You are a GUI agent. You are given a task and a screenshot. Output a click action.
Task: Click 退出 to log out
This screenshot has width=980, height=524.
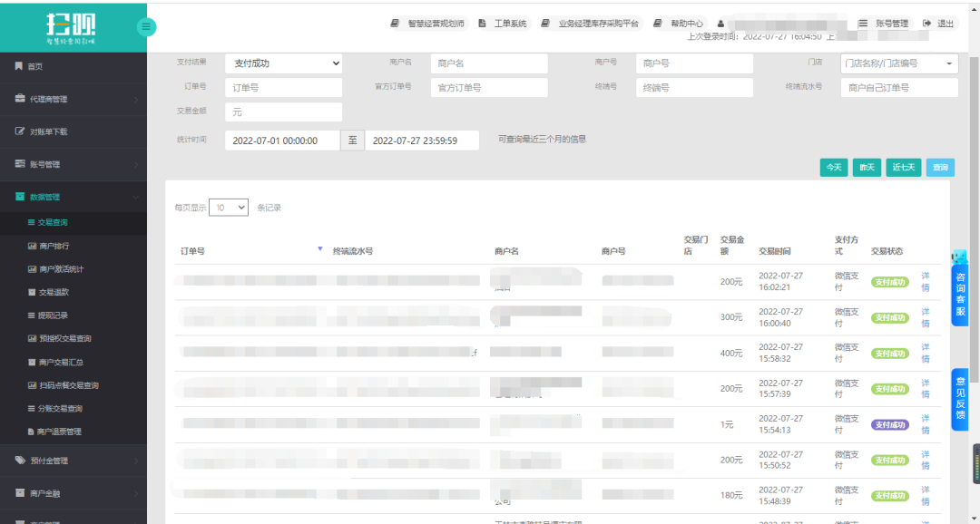point(939,24)
